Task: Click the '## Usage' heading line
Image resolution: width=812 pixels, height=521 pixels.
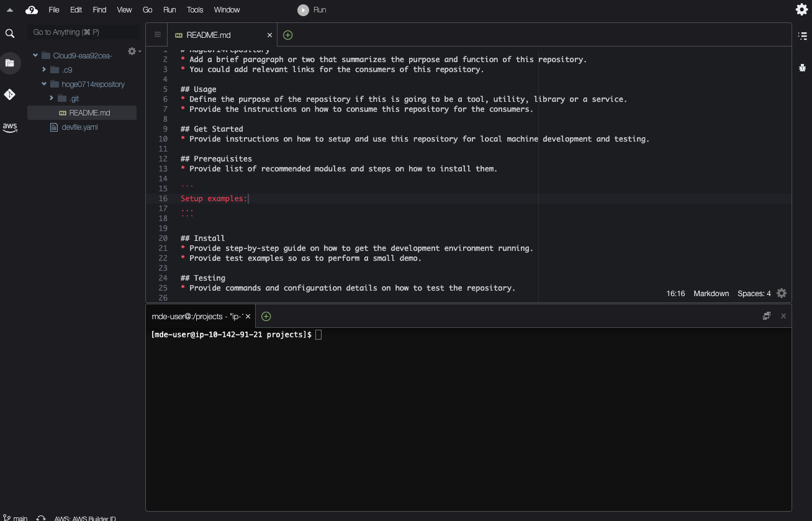Action: tap(199, 89)
